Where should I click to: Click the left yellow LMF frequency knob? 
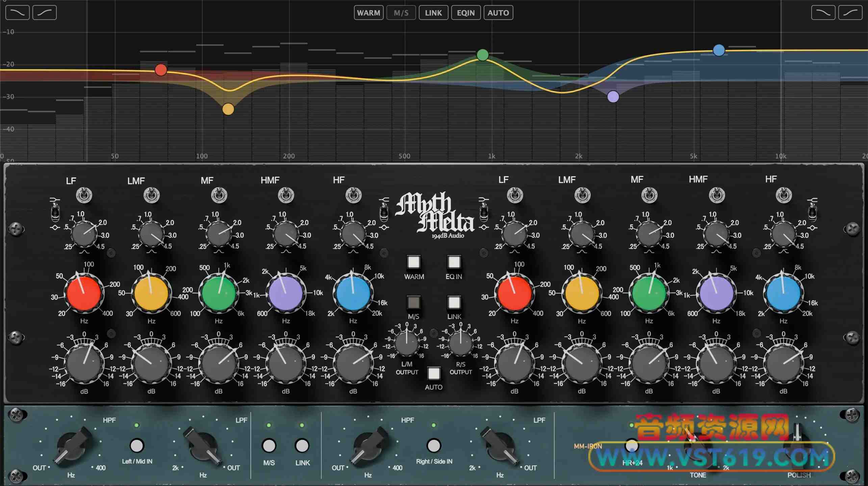point(151,292)
